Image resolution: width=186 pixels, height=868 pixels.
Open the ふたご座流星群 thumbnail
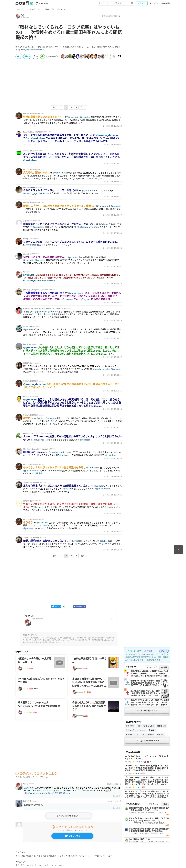[113, 707]
